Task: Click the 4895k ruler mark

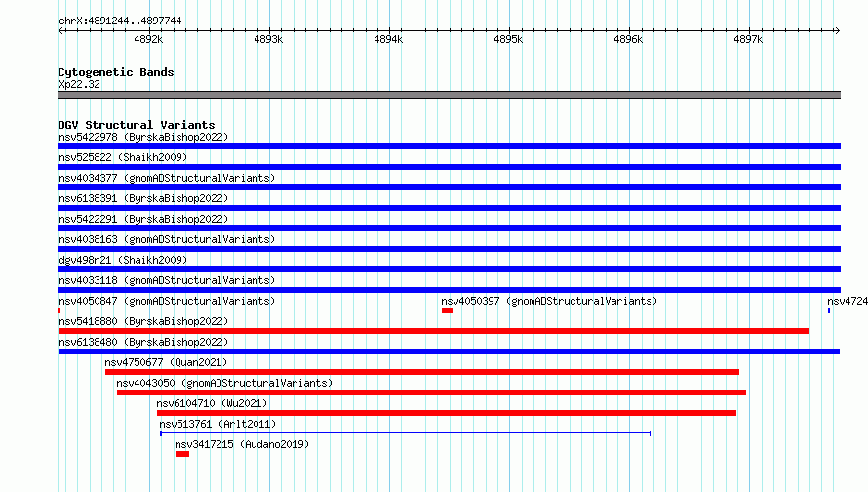Action: pyautogui.click(x=508, y=39)
